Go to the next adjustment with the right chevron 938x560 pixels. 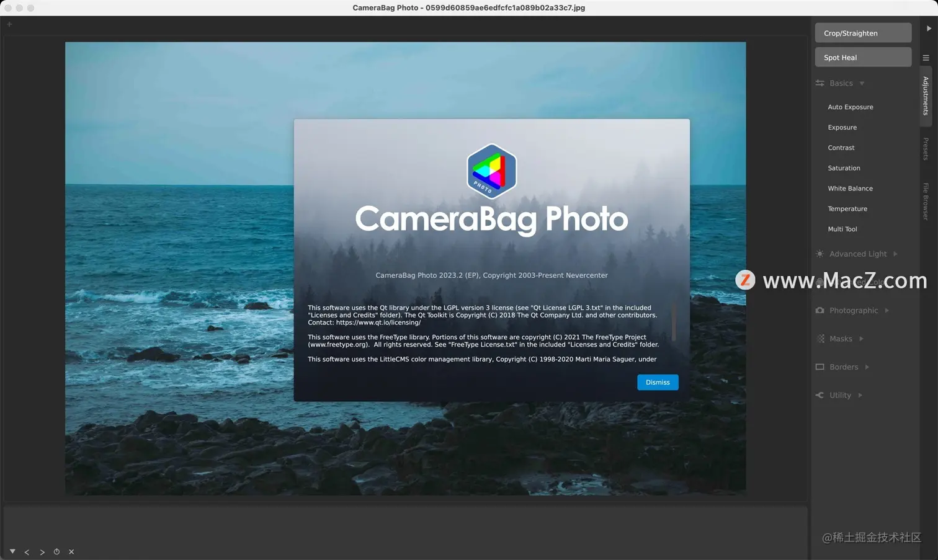42,552
